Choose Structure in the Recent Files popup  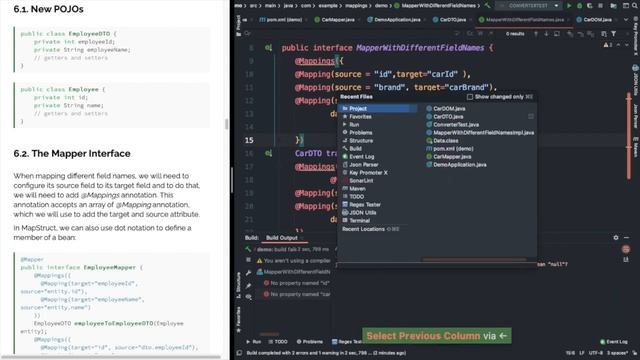click(x=378, y=141)
